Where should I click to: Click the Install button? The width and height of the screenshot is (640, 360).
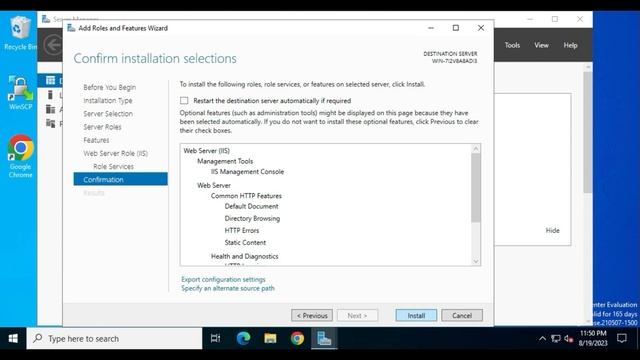[x=416, y=316]
